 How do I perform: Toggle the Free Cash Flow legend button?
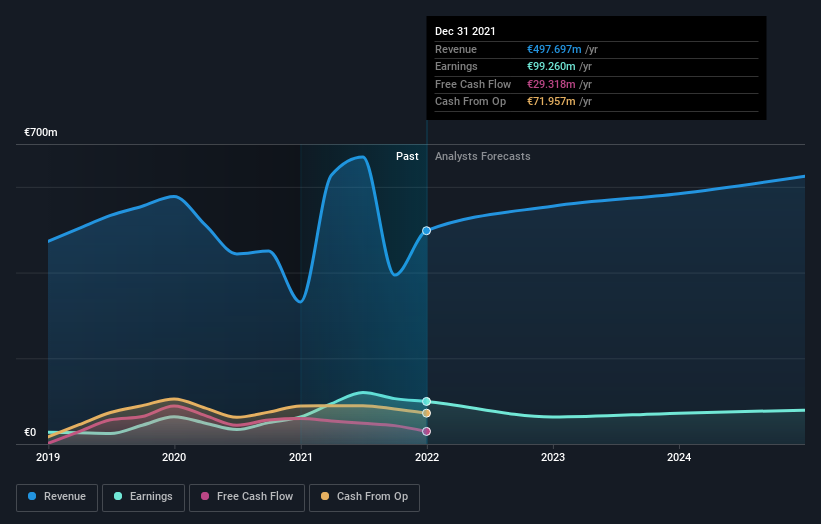pos(247,497)
